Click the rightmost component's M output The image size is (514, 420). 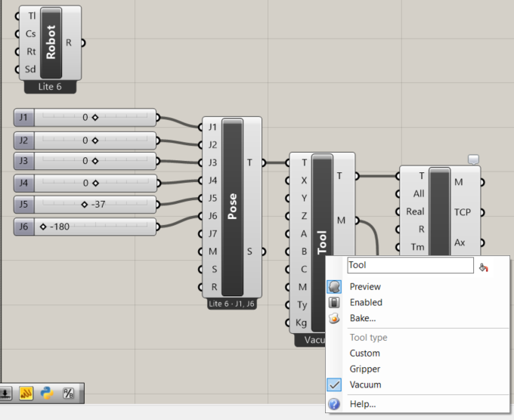459,182
